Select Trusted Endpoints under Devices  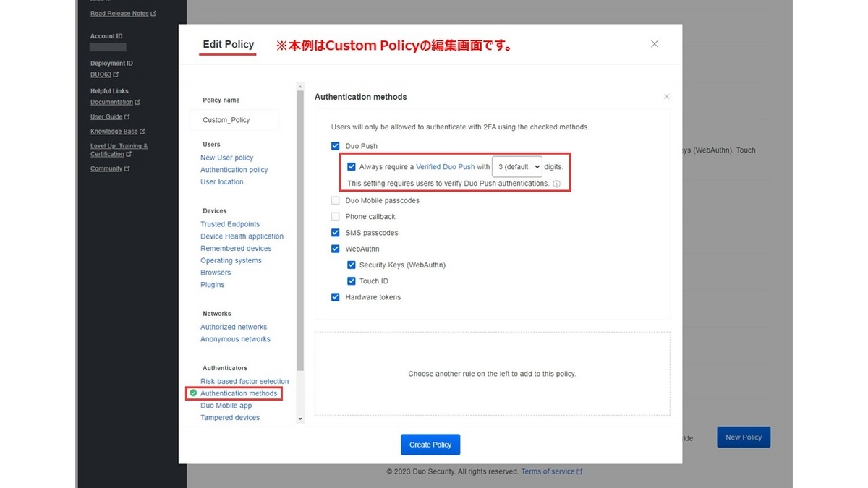click(229, 224)
